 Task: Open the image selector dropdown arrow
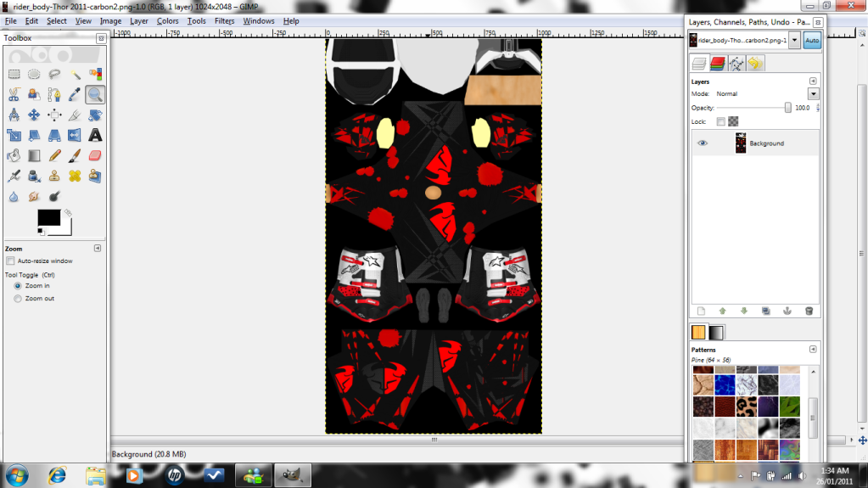pyautogui.click(x=794, y=41)
